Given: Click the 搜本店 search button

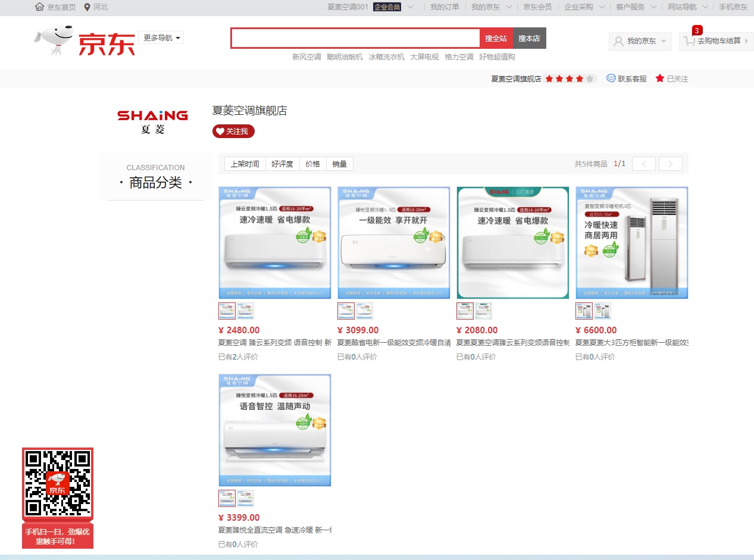Looking at the screenshot, I should coord(529,38).
